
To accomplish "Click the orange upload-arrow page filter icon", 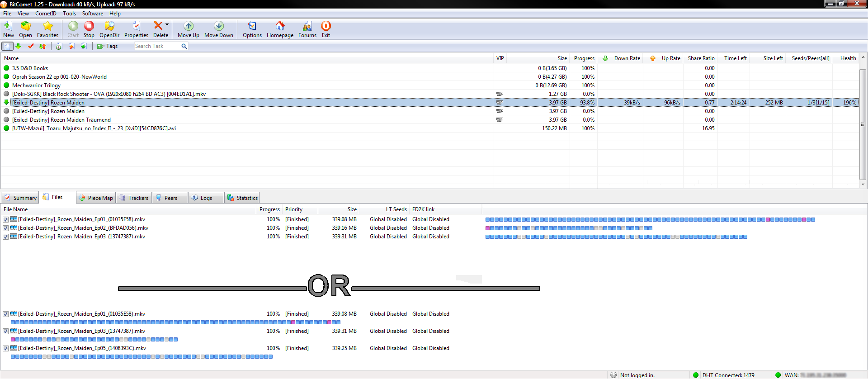I will coord(71,46).
